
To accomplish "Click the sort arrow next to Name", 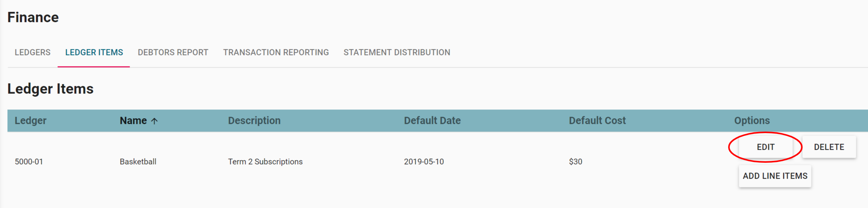I will coord(154,121).
